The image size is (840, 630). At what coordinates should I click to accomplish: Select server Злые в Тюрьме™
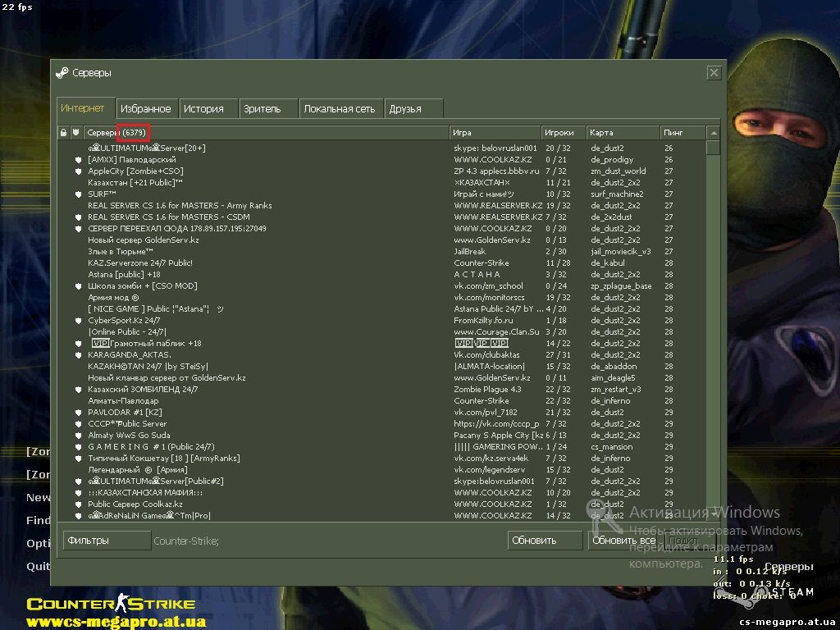(x=120, y=251)
